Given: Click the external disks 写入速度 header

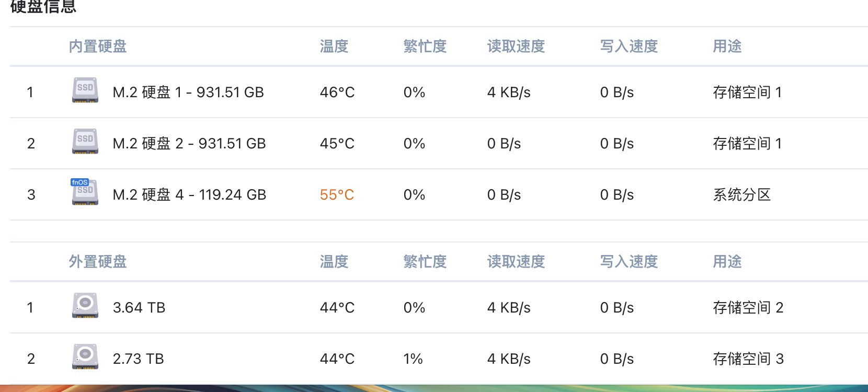Looking at the screenshot, I should pyautogui.click(x=629, y=262).
